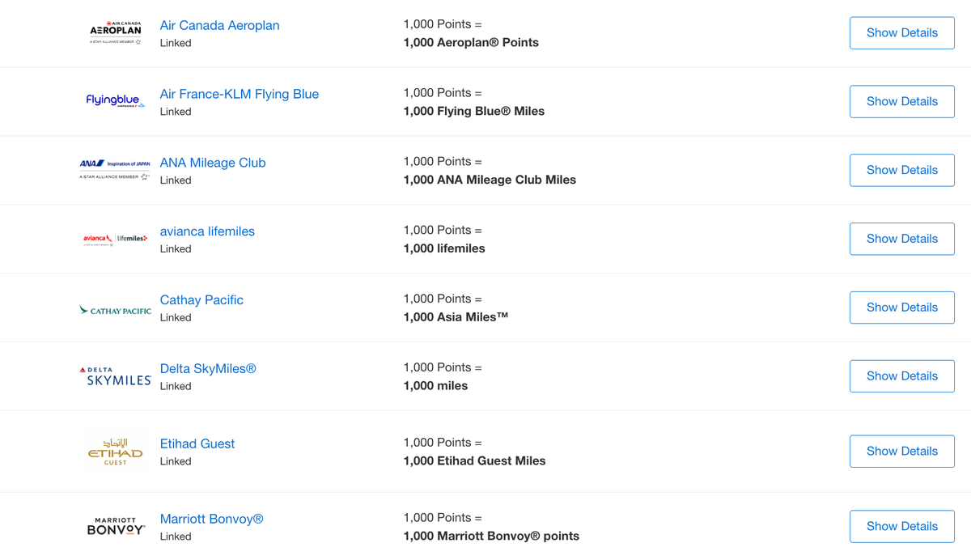Show Details for avianca lifemiles
The width and height of the screenshot is (971, 560).
click(901, 239)
